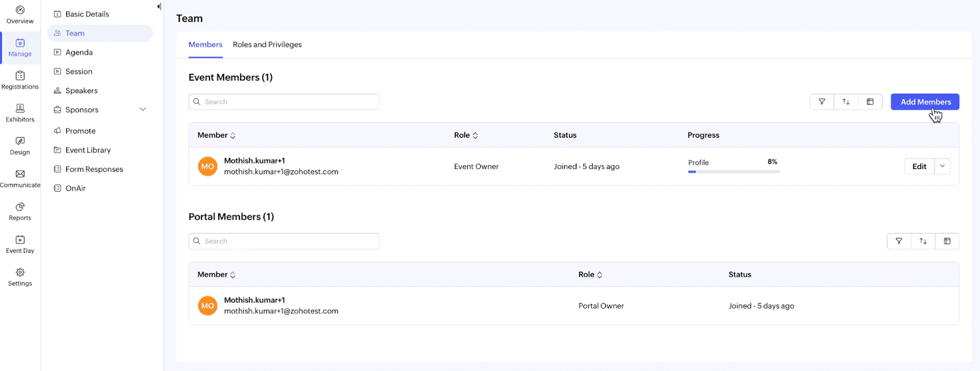The image size is (980, 371).
Task: Click search magnifier in Portal Members
Action: click(197, 241)
